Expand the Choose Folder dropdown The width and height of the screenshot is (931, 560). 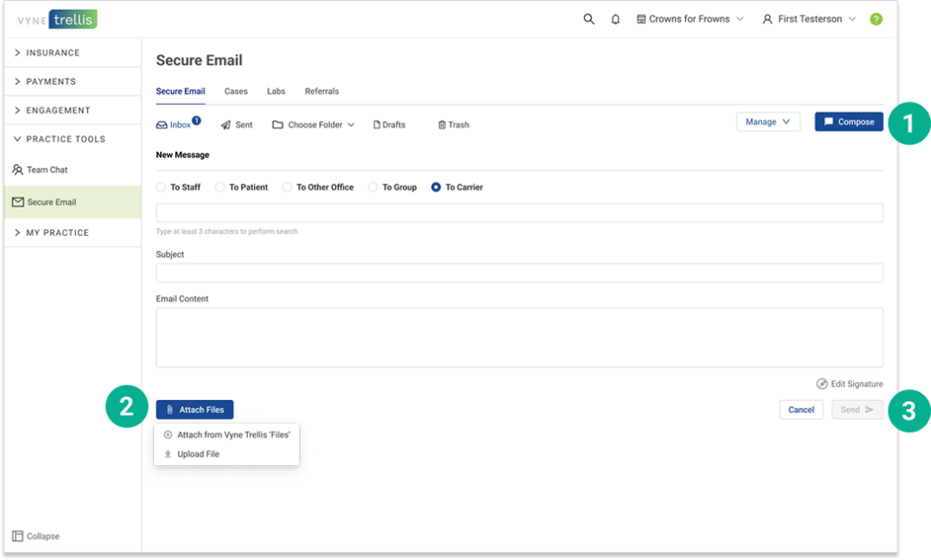(314, 125)
